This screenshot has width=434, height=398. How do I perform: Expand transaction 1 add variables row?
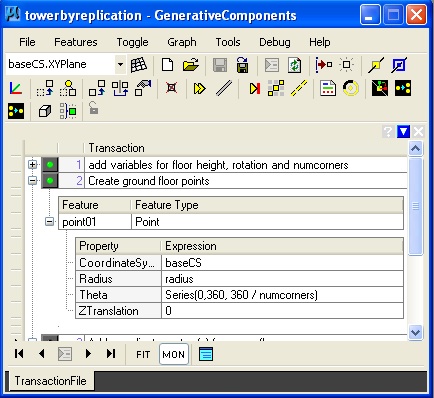point(32,165)
